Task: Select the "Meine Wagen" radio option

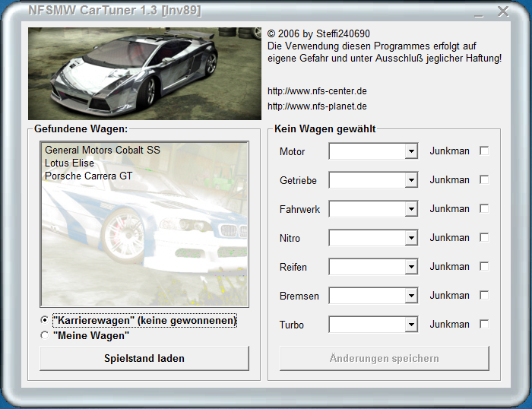Action: point(45,335)
